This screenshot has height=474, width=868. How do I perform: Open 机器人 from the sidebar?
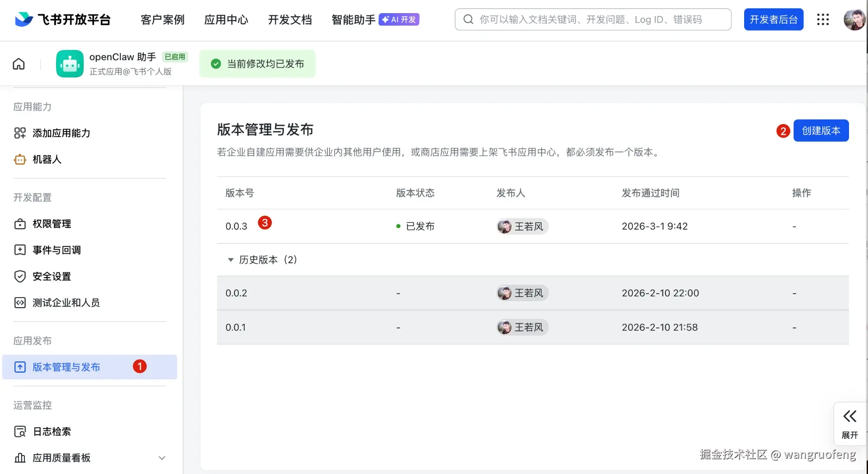pos(47,159)
